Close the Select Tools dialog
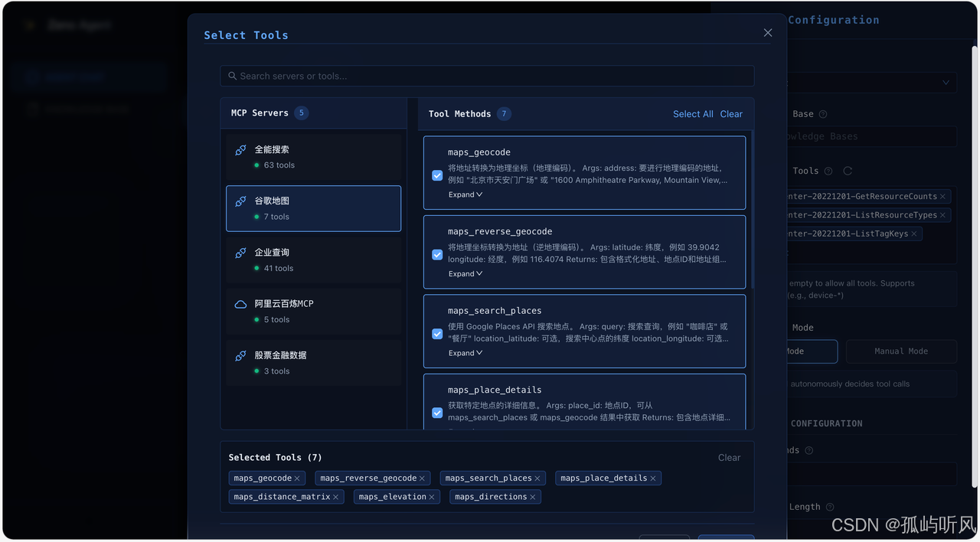The image size is (980, 542). click(768, 33)
